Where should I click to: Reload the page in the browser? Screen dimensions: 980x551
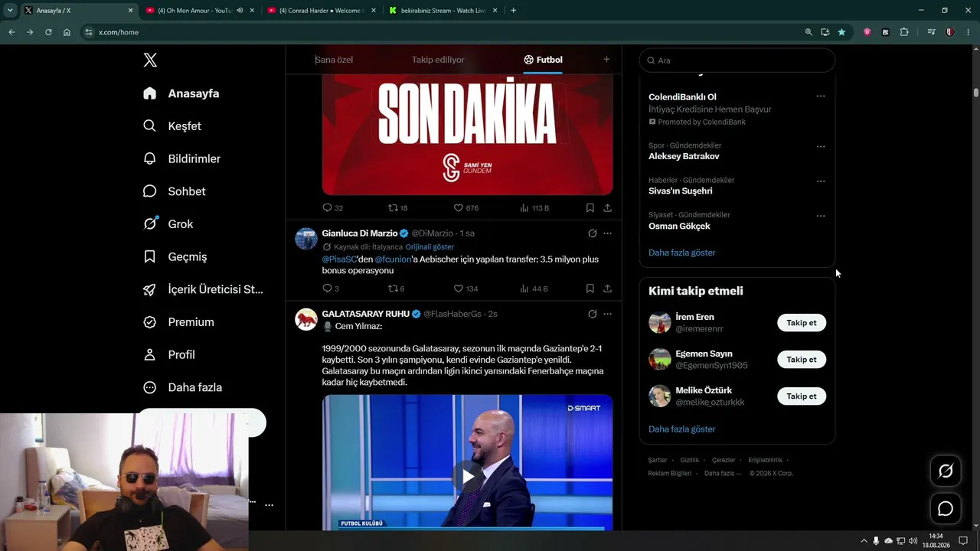[x=48, y=32]
